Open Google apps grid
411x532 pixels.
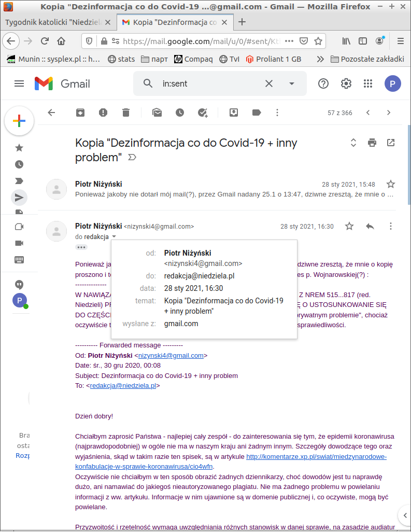point(368,83)
